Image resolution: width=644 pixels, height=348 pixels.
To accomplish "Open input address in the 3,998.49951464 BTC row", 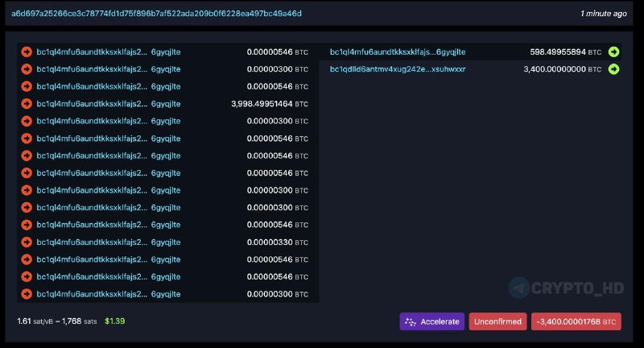I will [109, 104].
